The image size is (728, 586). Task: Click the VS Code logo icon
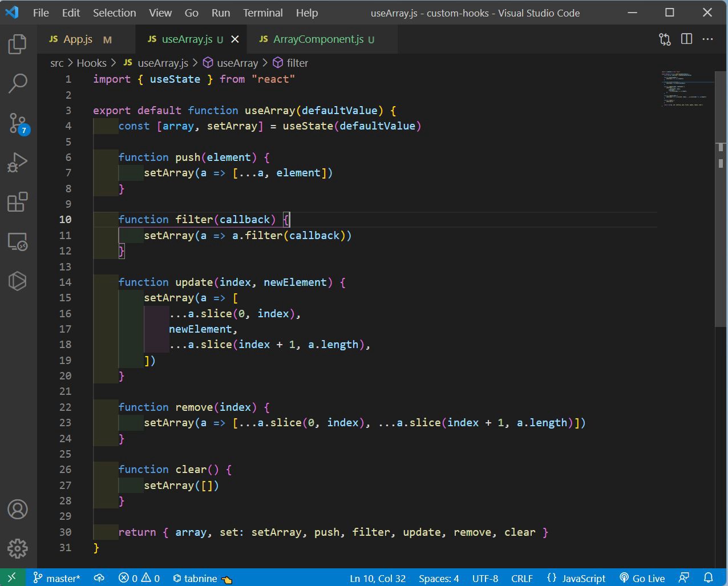pyautogui.click(x=11, y=12)
